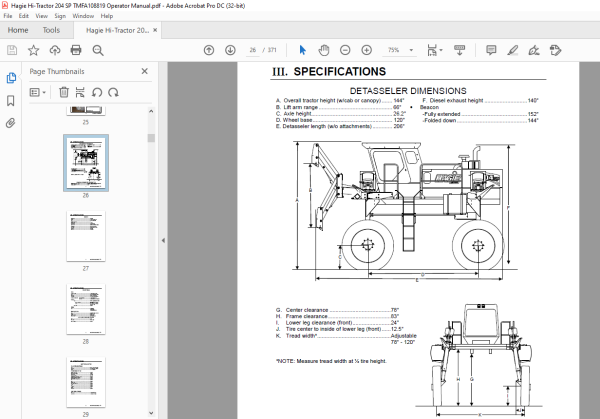Open the Help menu
Viewport: 600px width, 419px height.
(107, 16)
